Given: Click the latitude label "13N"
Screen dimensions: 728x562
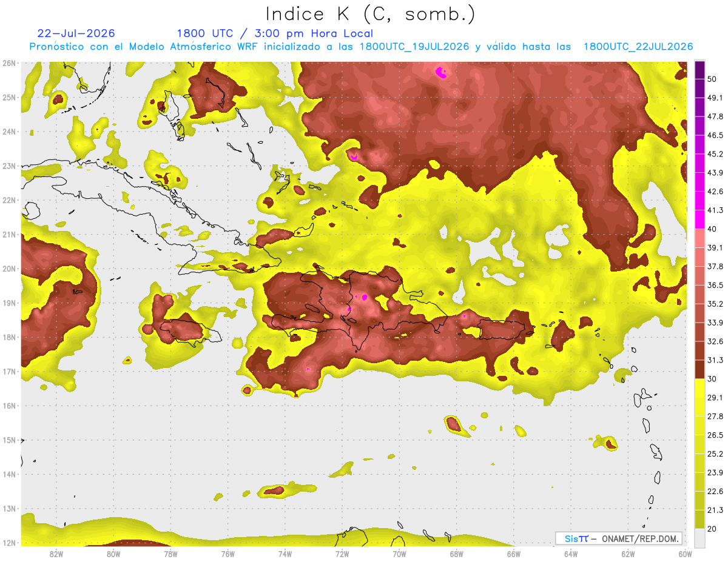Looking at the screenshot, I should click(x=9, y=509).
